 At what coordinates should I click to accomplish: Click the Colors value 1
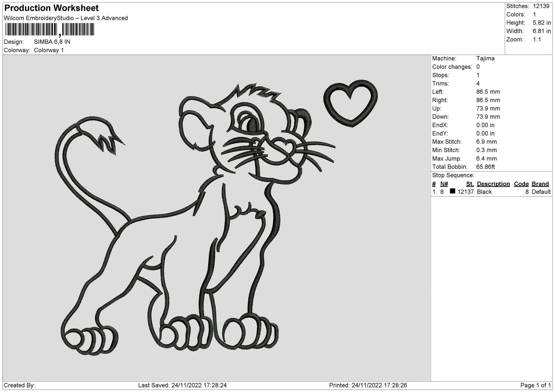(534, 15)
